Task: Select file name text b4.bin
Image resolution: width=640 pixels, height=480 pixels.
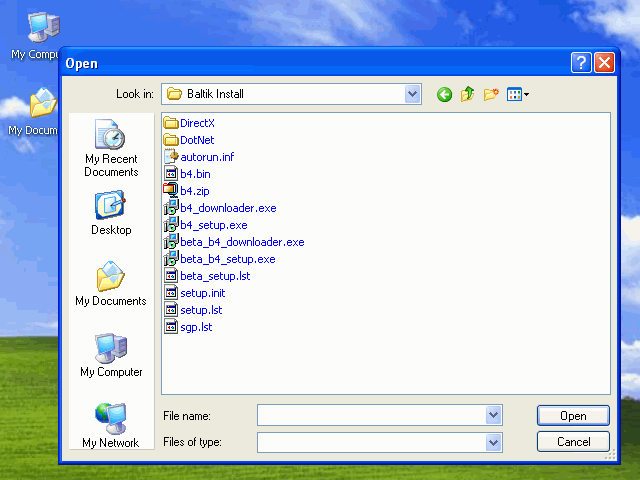Action: tap(195, 174)
